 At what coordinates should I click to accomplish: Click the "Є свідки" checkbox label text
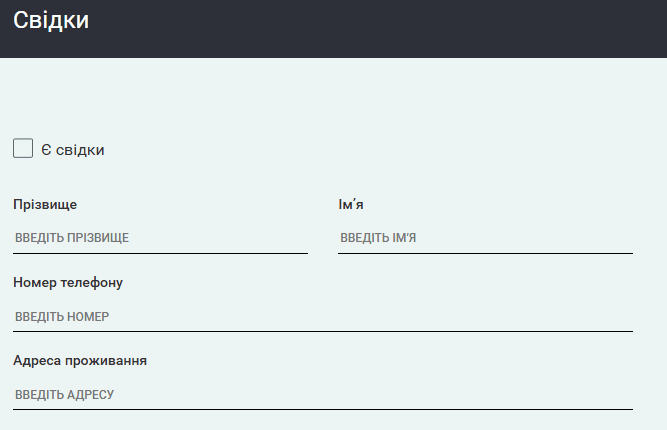click(73, 150)
